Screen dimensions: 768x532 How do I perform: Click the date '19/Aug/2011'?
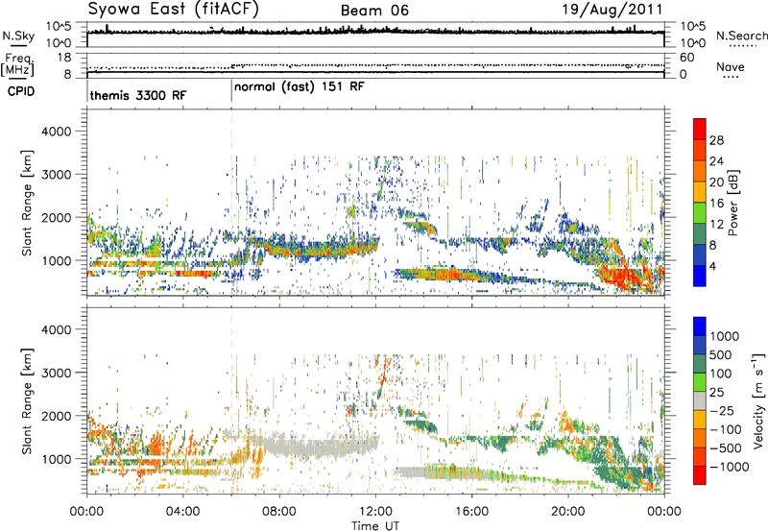(612, 9)
